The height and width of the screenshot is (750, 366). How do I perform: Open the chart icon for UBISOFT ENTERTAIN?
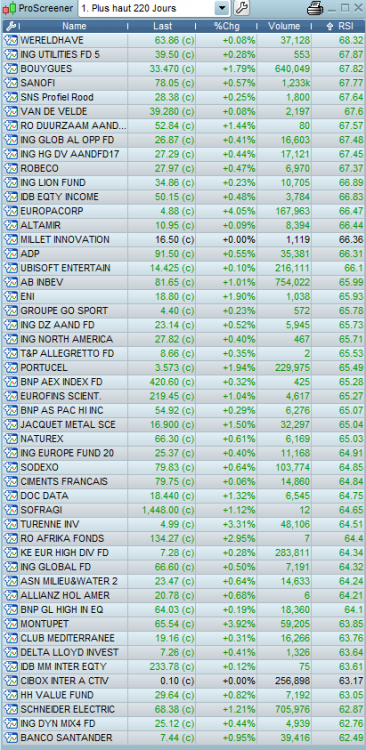(x=11, y=268)
